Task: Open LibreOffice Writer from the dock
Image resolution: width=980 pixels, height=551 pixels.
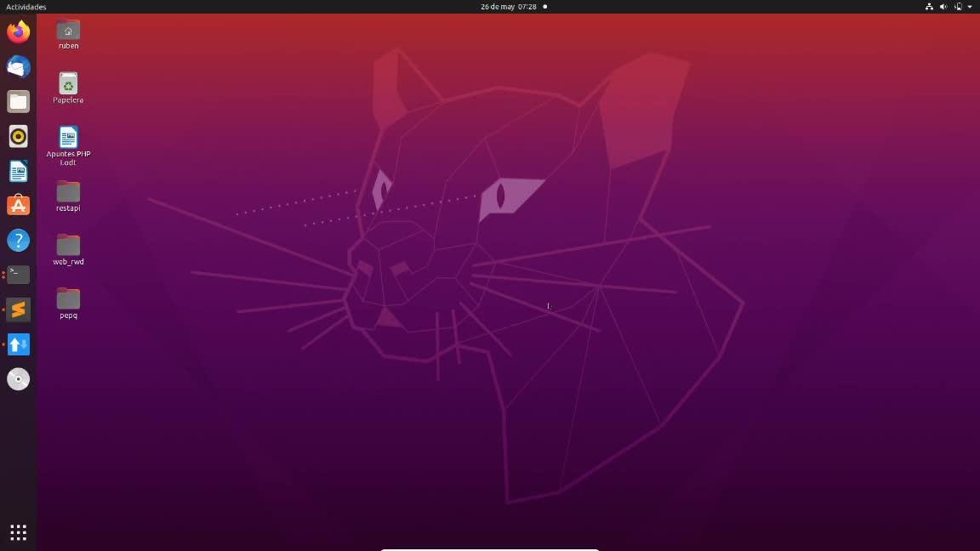Action: point(18,171)
